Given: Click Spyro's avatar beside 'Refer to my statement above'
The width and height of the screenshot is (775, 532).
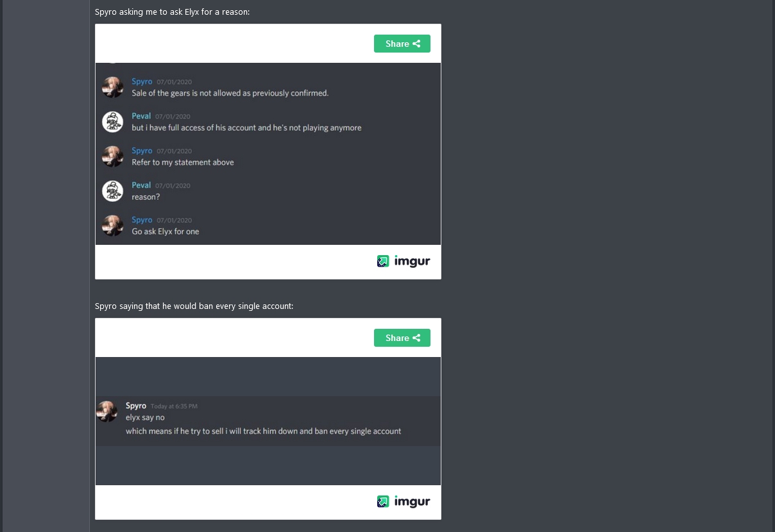Looking at the screenshot, I should click(112, 156).
